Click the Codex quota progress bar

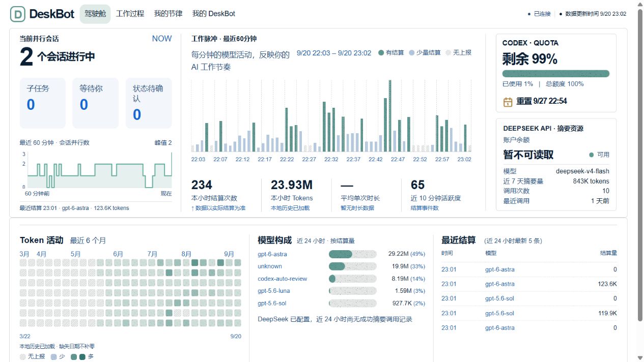[x=556, y=74]
